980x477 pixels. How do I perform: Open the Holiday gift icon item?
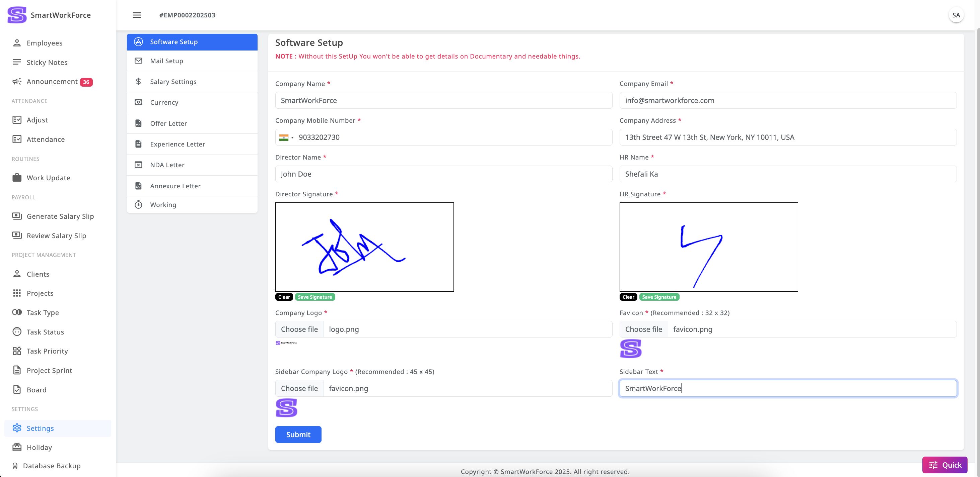(x=17, y=447)
